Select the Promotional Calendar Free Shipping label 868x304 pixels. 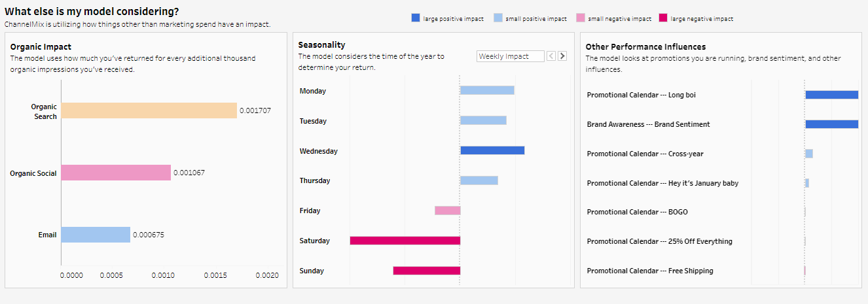650,271
